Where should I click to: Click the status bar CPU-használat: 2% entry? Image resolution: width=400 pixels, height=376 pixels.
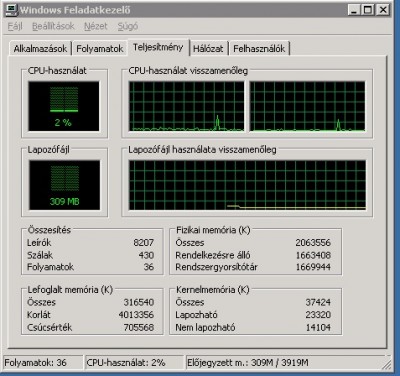pos(134,362)
